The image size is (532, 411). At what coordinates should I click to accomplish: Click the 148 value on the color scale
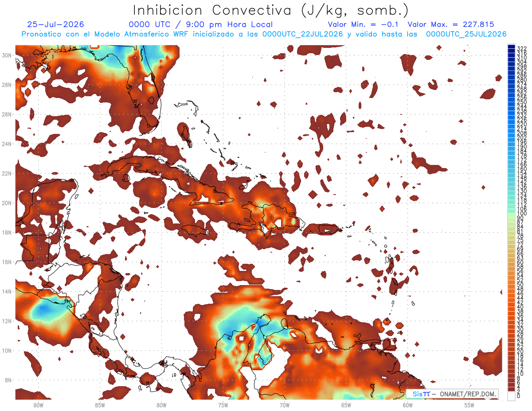522,177
